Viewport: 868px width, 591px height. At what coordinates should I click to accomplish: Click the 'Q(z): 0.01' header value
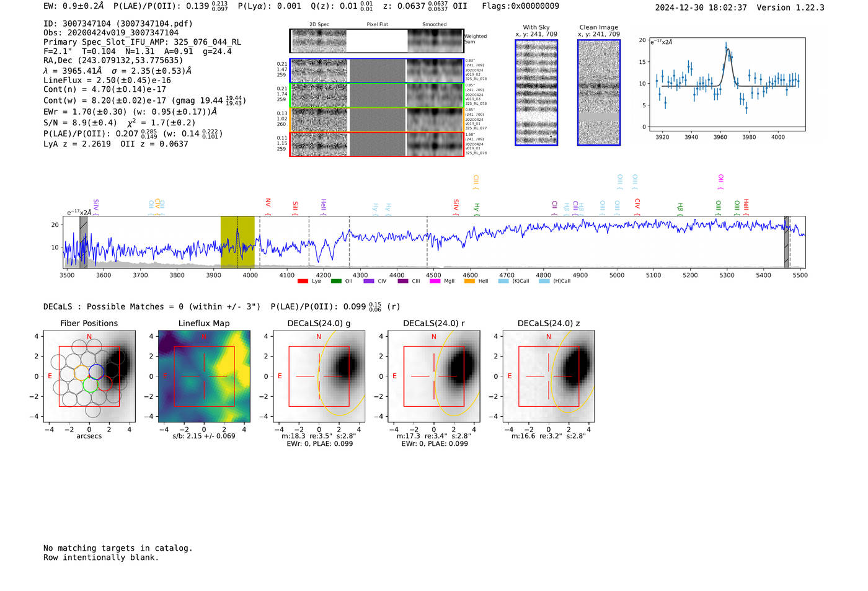pyautogui.click(x=334, y=6)
